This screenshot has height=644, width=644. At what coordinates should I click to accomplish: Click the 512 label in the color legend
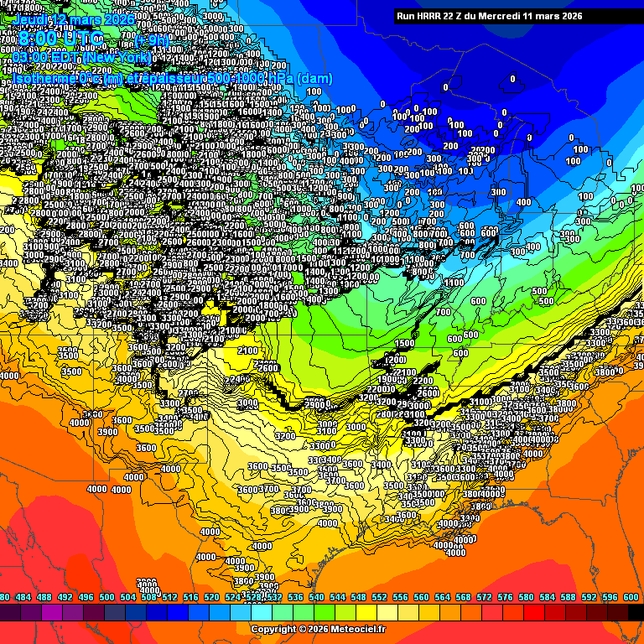tap(170, 597)
